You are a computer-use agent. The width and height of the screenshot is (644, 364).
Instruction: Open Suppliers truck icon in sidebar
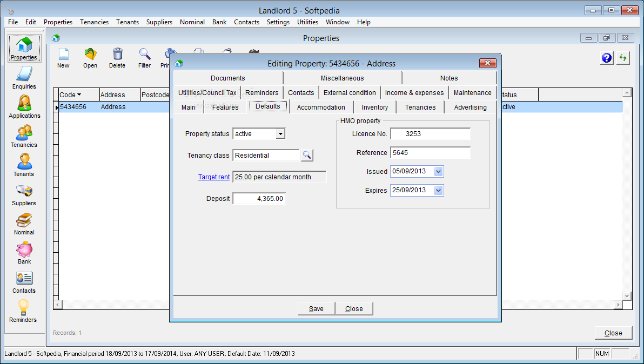(24, 191)
